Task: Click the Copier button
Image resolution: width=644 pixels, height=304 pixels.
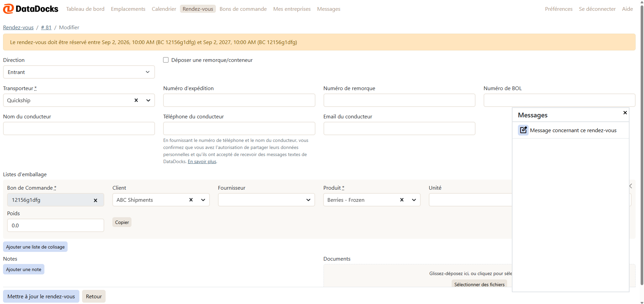Action: click(x=122, y=222)
